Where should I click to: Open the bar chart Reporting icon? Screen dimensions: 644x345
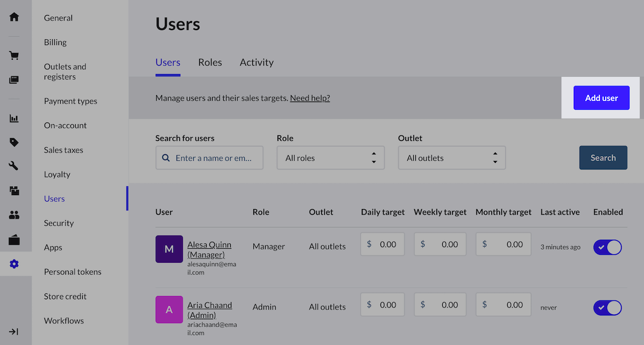point(14,118)
